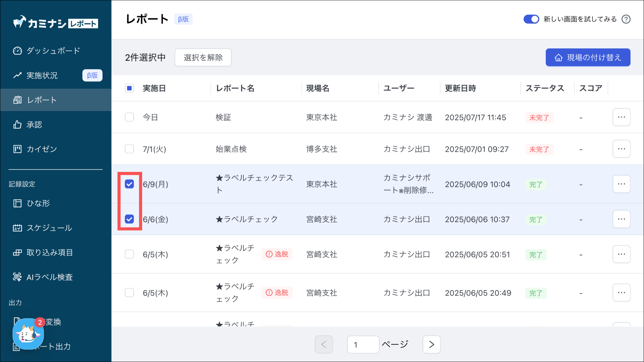Click the dashboard gauge icon in sidebar
The image size is (644, 362).
tap(17, 51)
